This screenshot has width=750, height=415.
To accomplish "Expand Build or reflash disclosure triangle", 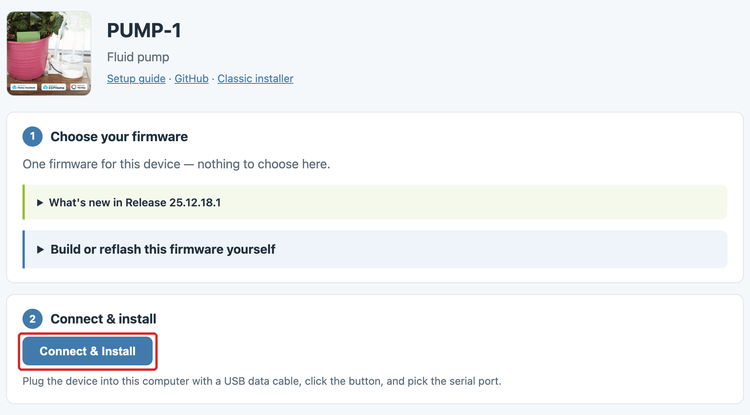I will click(x=40, y=250).
